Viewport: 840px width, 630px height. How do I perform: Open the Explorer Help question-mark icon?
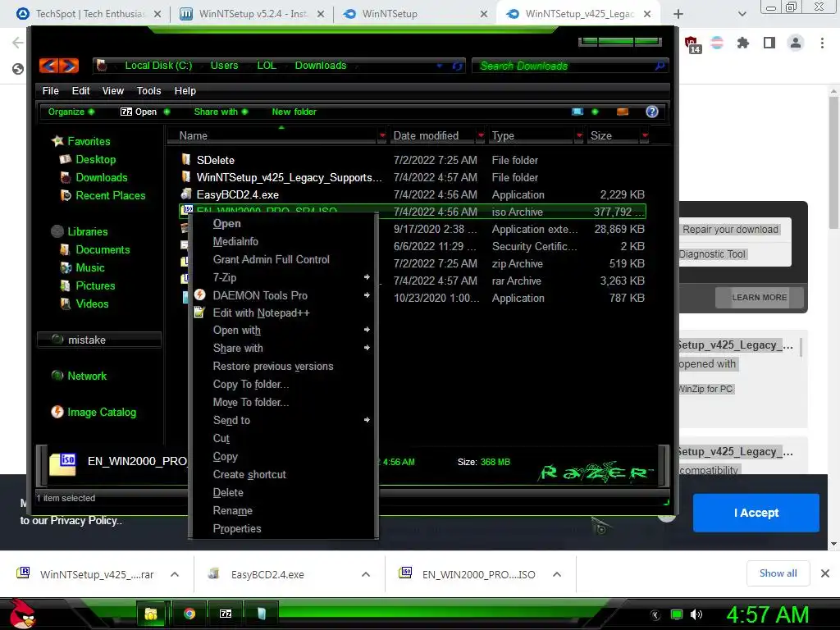(652, 112)
